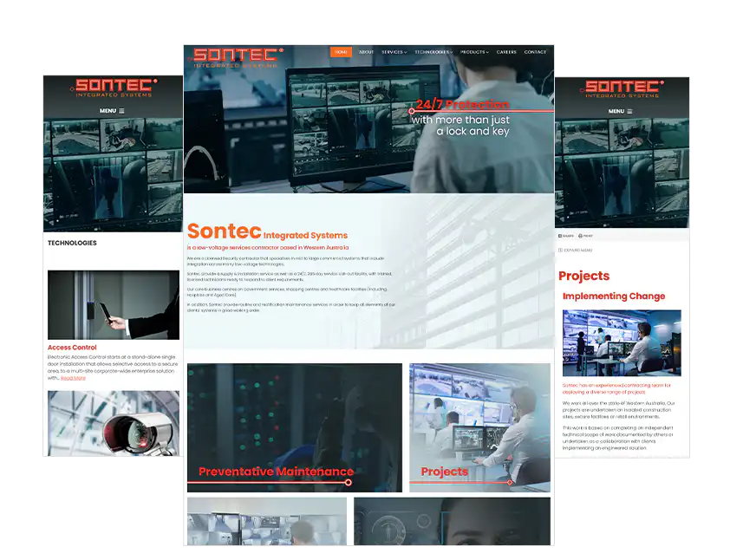Click the Sontec logo in the left mobile view

pyautogui.click(x=114, y=88)
